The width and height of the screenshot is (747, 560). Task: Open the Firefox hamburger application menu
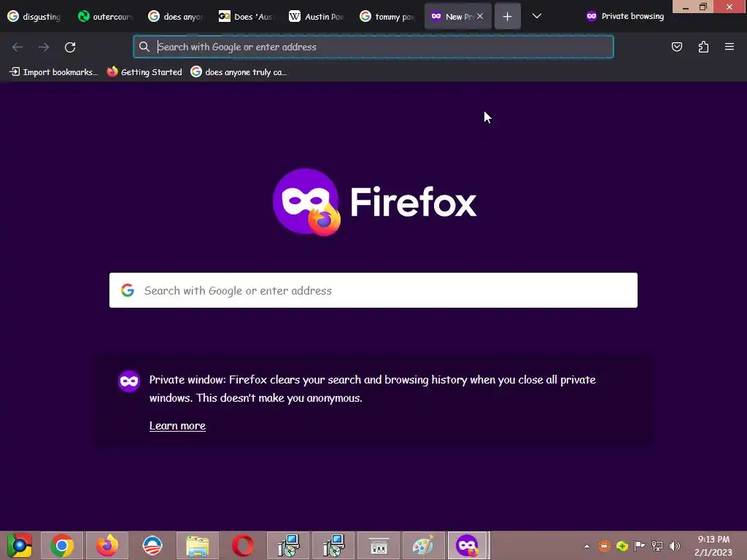pyautogui.click(x=729, y=47)
